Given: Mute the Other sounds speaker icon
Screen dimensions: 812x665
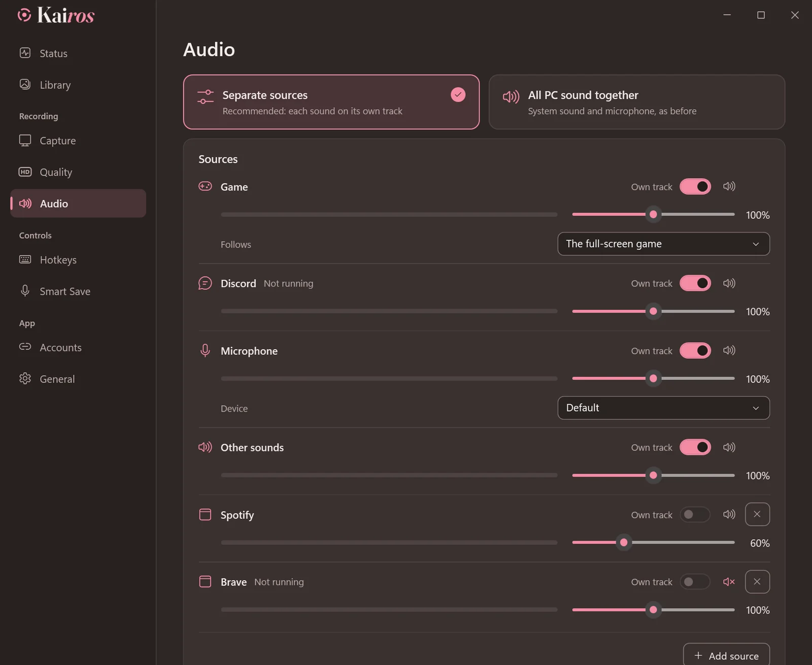Looking at the screenshot, I should coord(729,447).
